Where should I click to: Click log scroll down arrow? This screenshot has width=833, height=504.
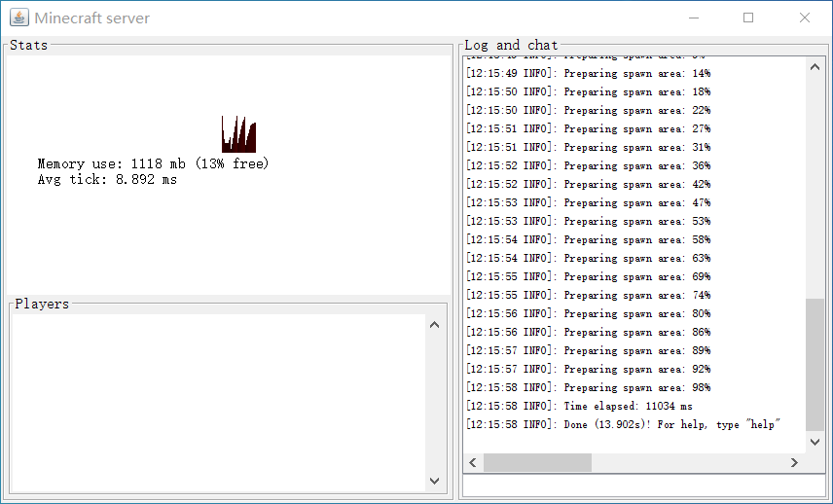815,442
